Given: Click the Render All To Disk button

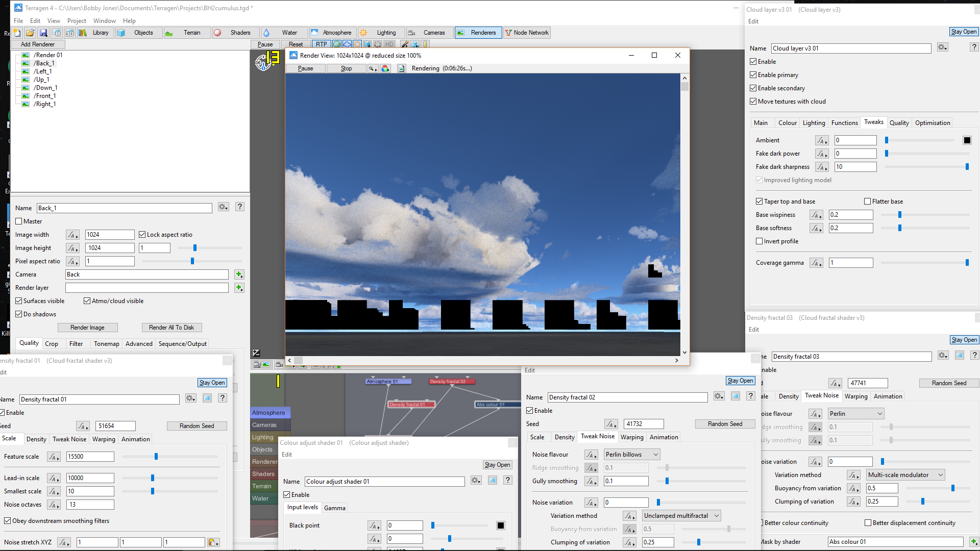Looking at the screenshot, I should pyautogui.click(x=171, y=328).
